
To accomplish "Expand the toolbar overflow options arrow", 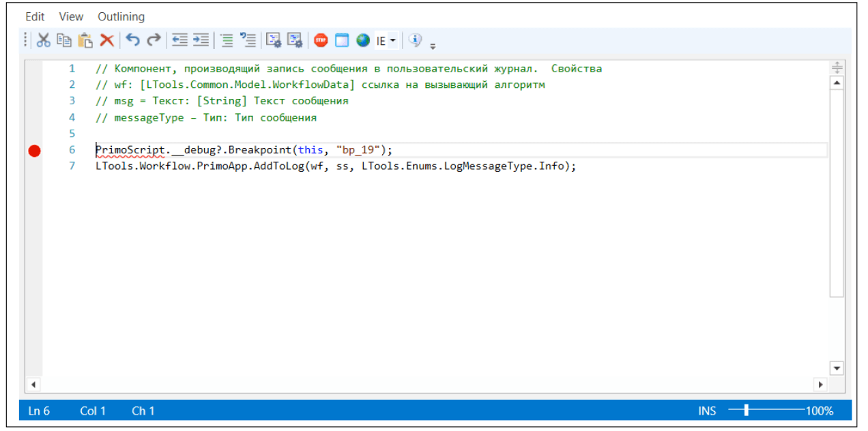I will (433, 46).
